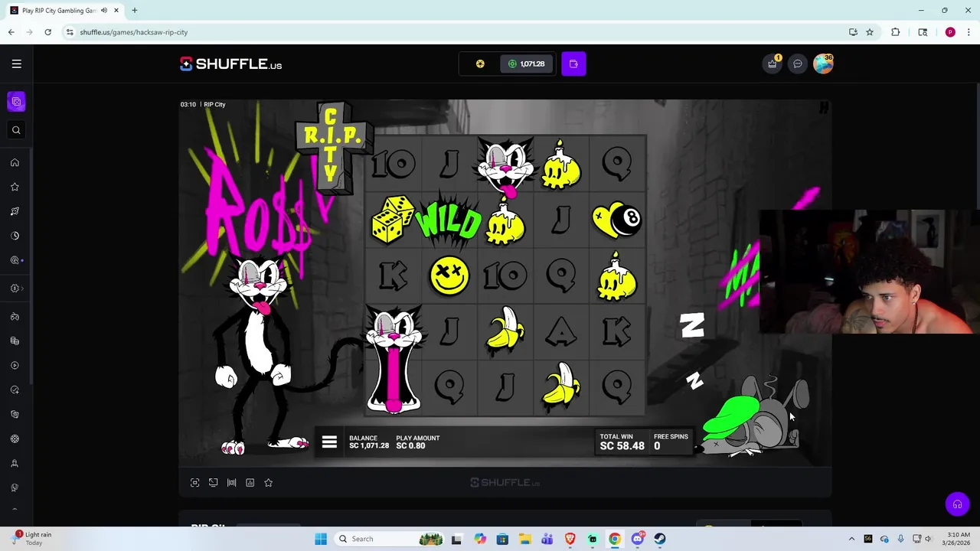
Task: Click the barcode-style icon below the game
Action: pyautogui.click(x=231, y=483)
